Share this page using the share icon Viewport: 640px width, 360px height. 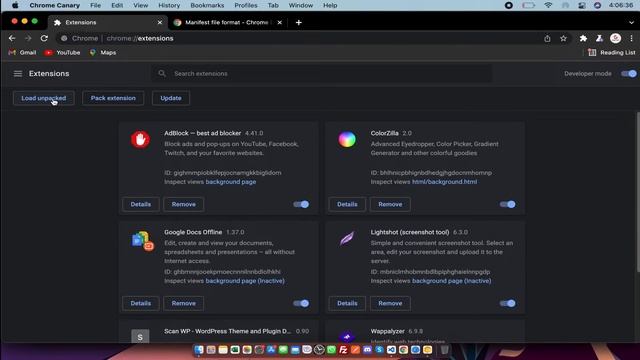[x=547, y=38]
